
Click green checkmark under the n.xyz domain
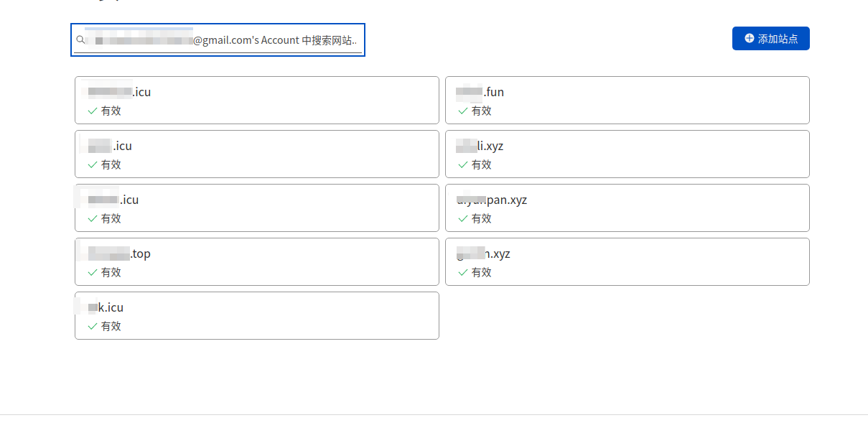(x=463, y=273)
